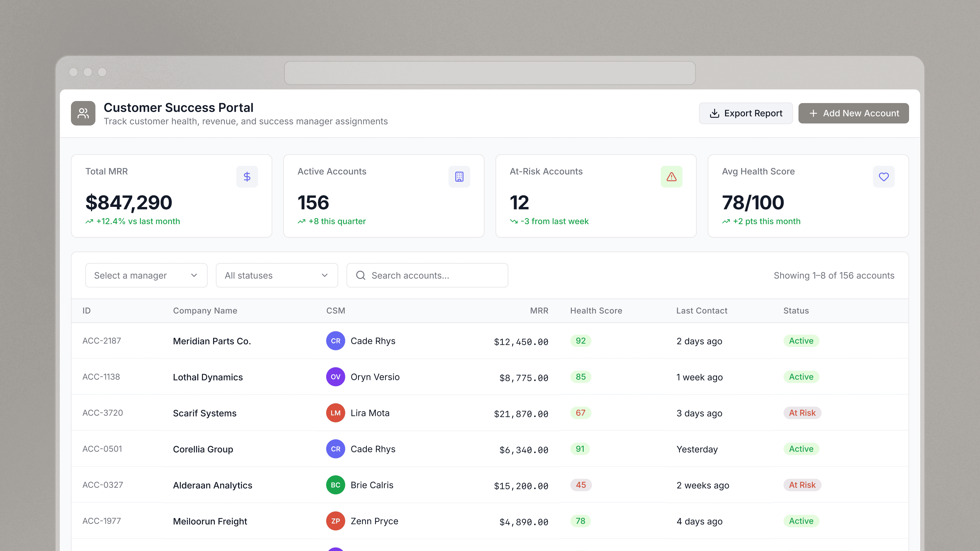
Task: Click the 2 weeks ago last contact cell
Action: (703, 485)
